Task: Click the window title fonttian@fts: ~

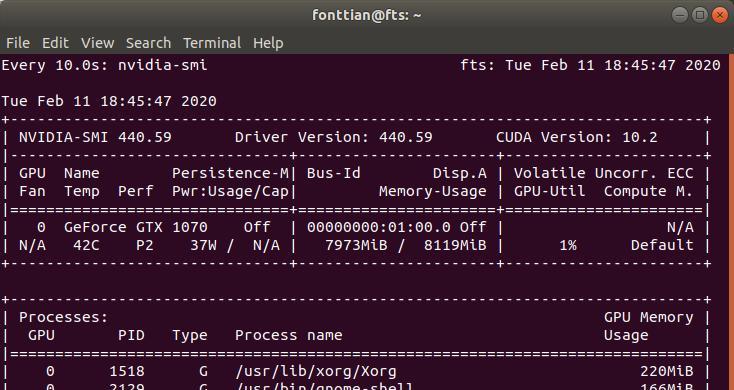Action: point(367,15)
